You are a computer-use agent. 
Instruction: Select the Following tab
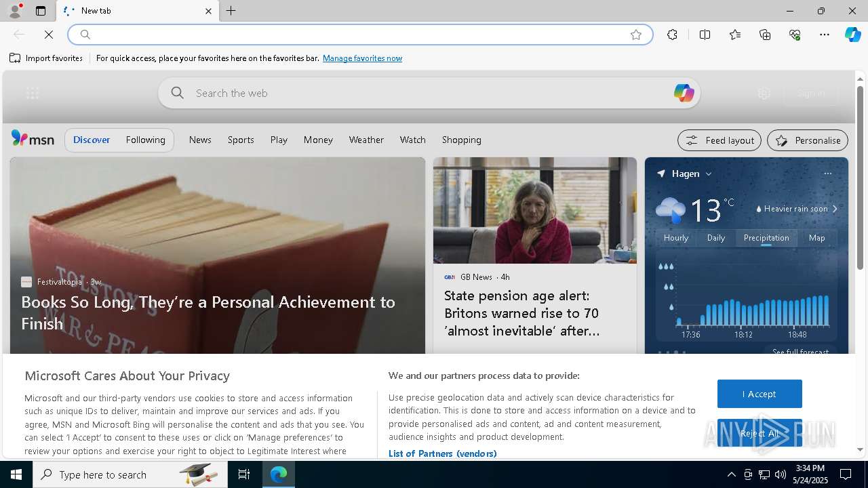(x=145, y=140)
